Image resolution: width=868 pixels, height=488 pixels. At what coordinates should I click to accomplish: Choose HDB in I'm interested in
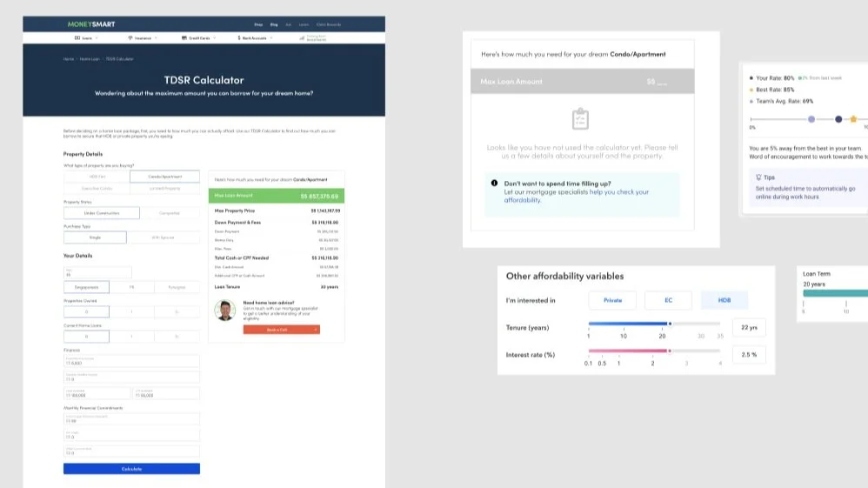coord(724,300)
